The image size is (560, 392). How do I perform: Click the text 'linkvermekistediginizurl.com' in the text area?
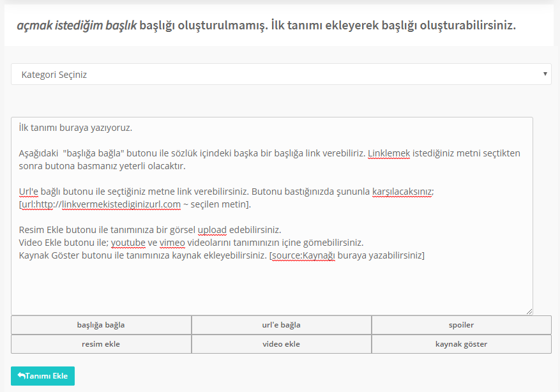pyautogui.click(x=121, y=204)
